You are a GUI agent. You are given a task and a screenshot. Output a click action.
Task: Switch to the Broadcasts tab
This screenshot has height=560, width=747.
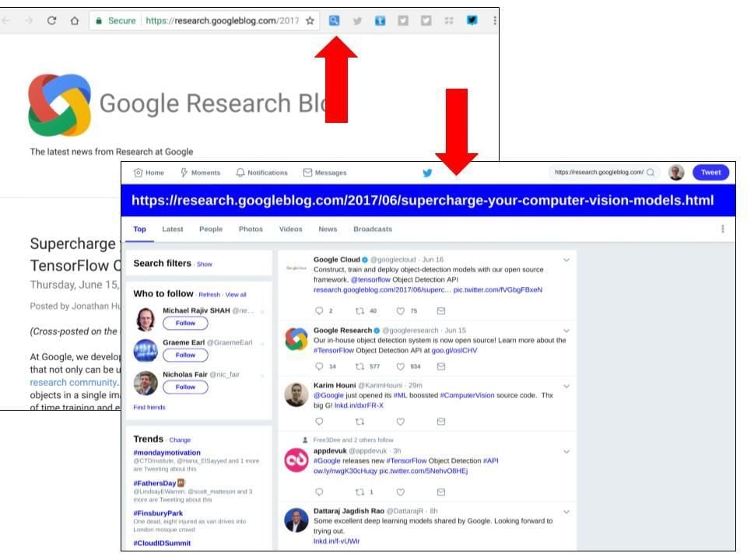373,229
